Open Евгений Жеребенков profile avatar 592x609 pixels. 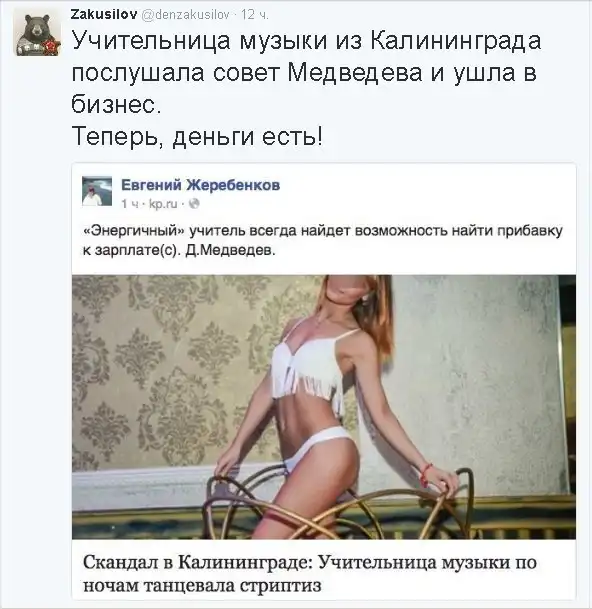[x=97, y=191]
